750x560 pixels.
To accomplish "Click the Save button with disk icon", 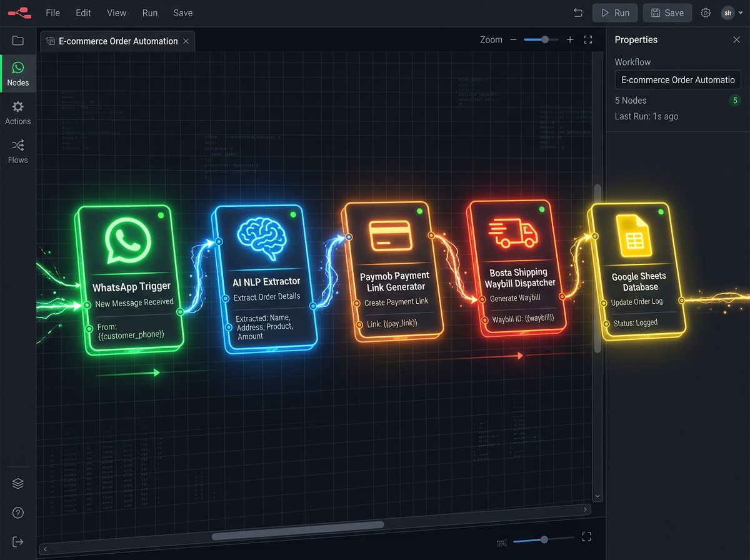I will click(x=667, y=12).
